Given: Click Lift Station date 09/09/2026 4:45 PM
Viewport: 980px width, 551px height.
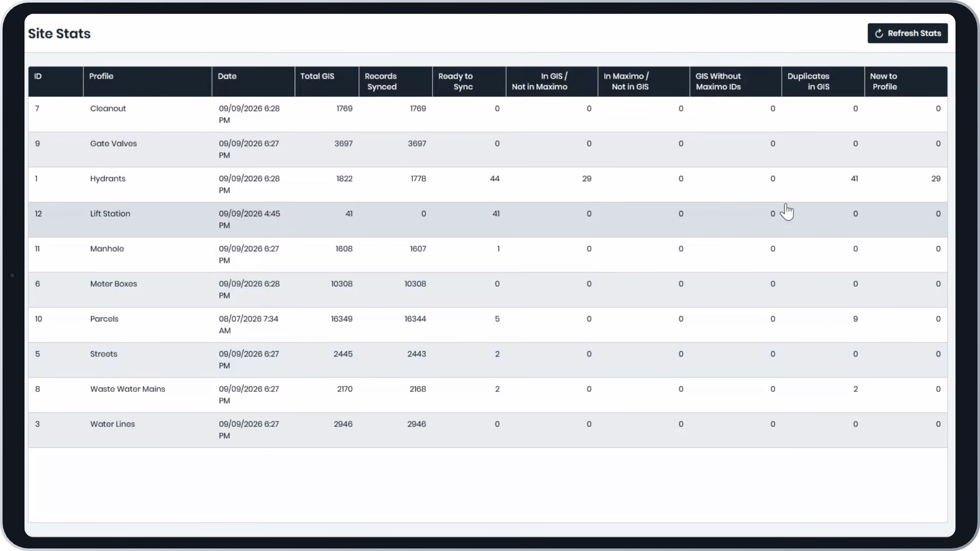Looking at the screenshot, I should pyautogui.click(x=250, y=219).
